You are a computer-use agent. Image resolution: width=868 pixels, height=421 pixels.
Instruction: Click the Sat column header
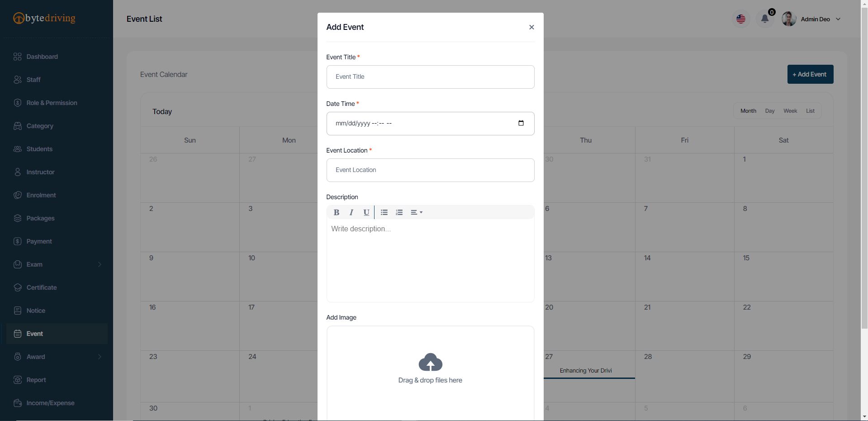pos(783,140)
